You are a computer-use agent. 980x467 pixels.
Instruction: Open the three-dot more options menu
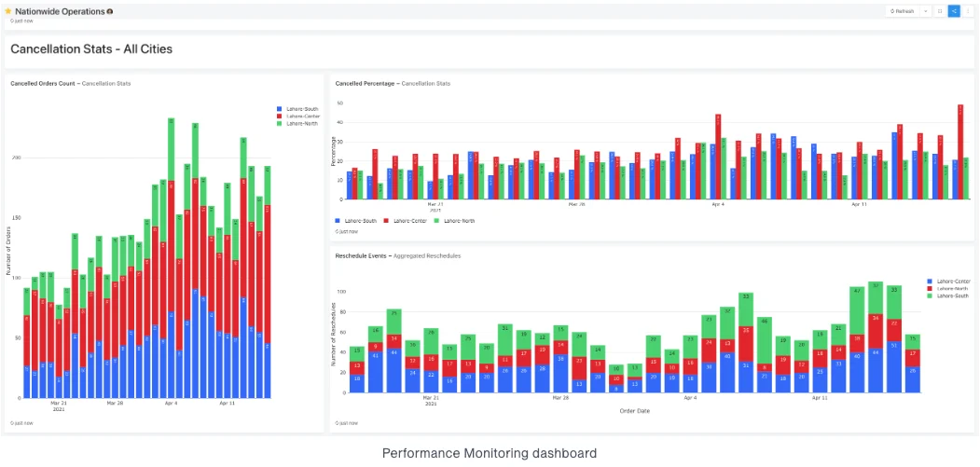pos(968,11)
